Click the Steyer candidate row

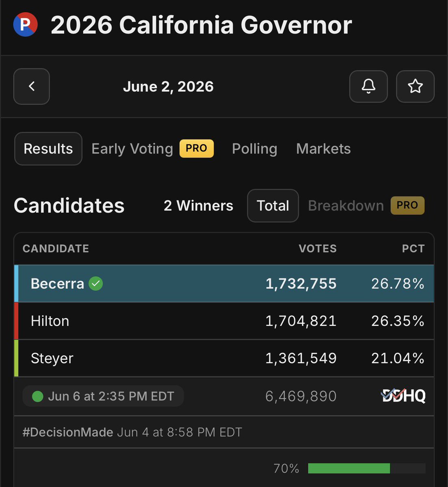224,358
